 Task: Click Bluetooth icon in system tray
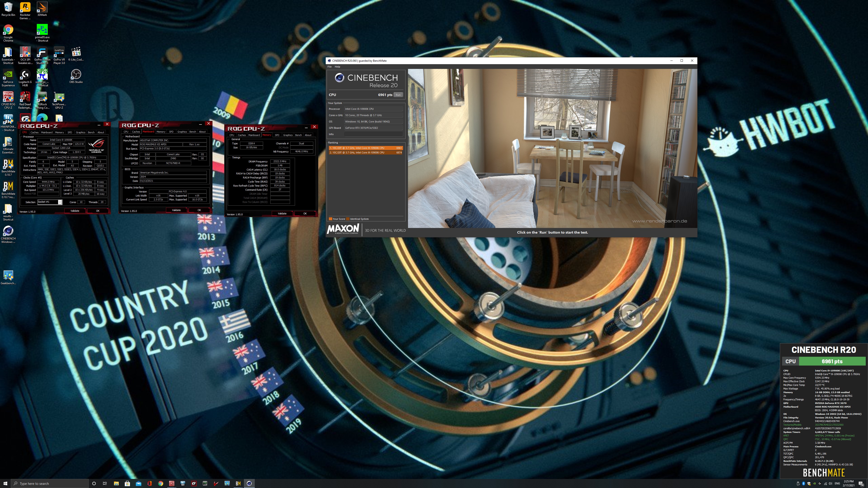[803, 484]
